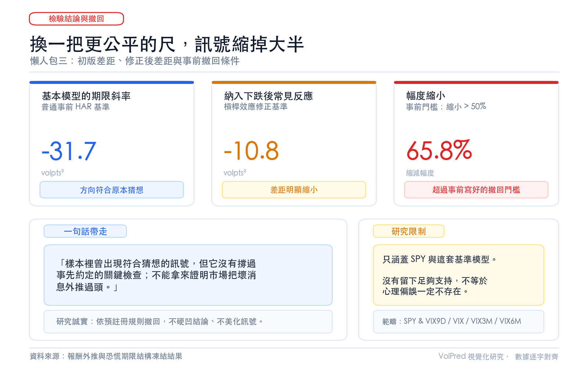Click the subtitle beginning 懶人包三
This screenshot has height=368, width=588.
(x=135, y=61)
